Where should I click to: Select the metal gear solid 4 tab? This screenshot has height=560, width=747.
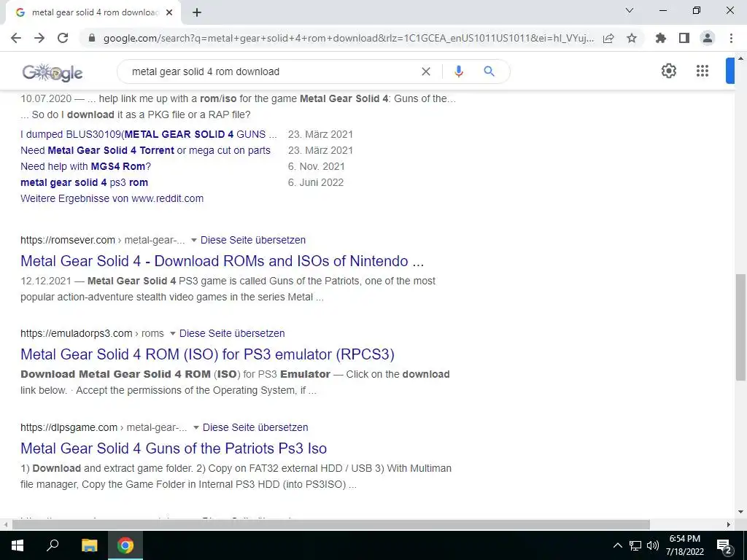coord(95,13)
